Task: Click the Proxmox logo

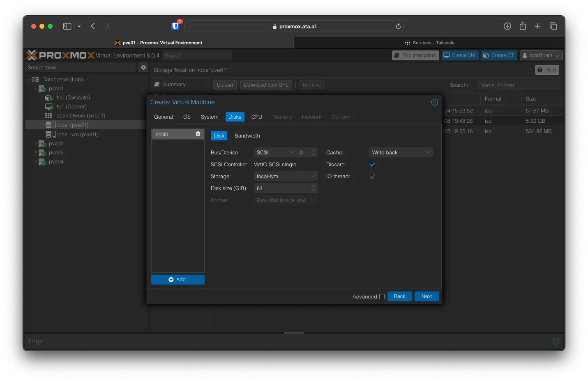Action: tap(60, 55)
